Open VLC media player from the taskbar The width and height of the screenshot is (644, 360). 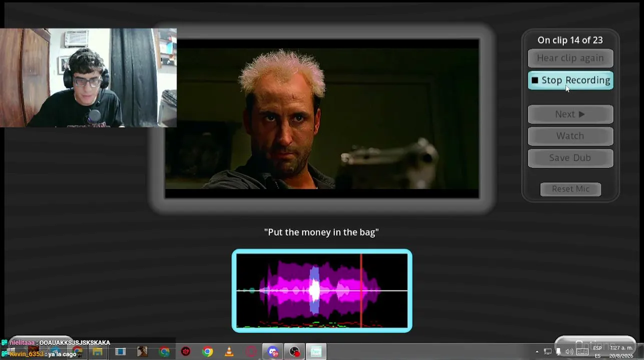[x=229, y=352]
